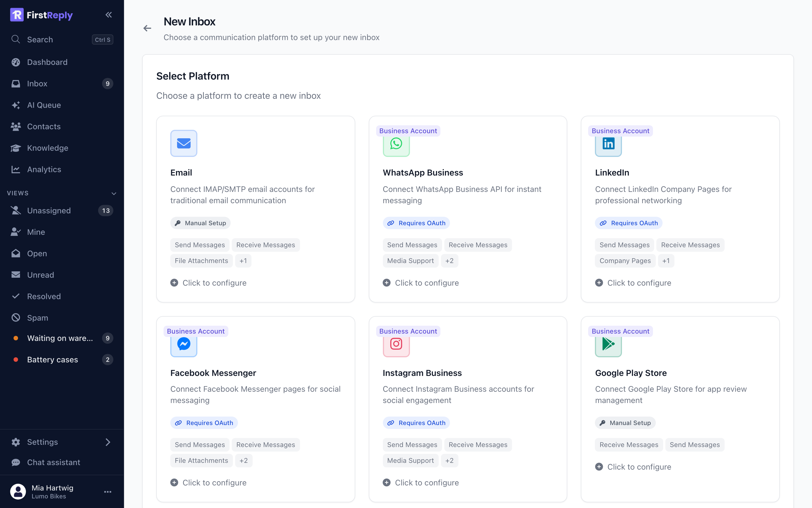Expand the Settings submenu arrow
This screenshot has width=812, height=508.
click(108, 442)
